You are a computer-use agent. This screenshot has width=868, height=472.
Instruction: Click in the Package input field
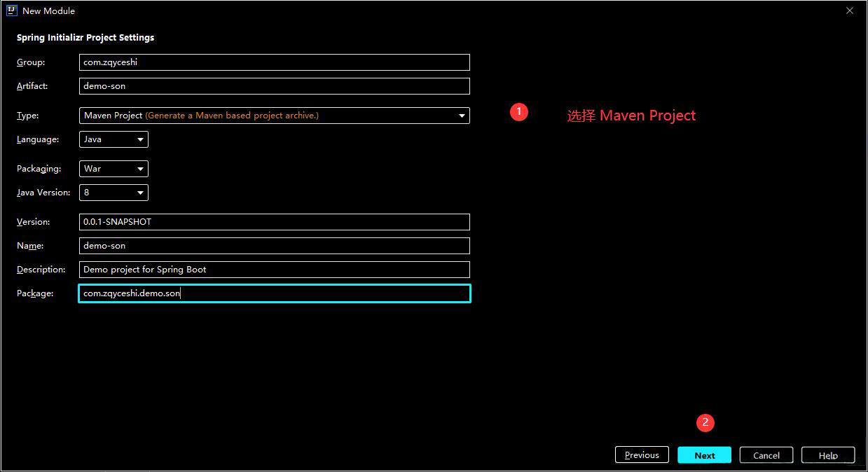(x=275, y=293)
